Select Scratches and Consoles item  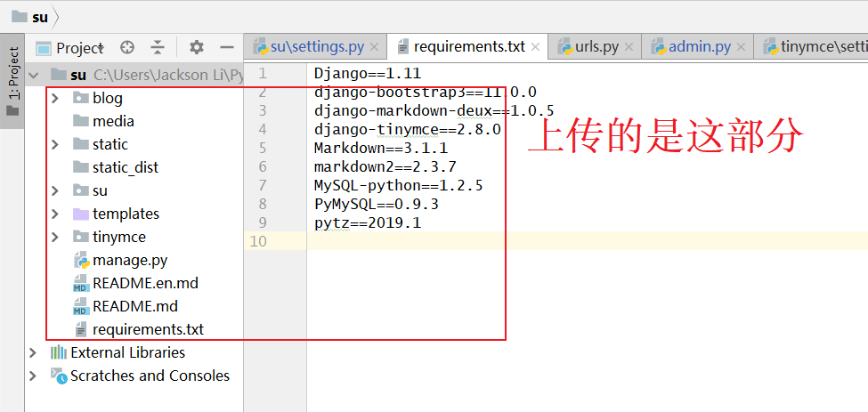(150, 376)
